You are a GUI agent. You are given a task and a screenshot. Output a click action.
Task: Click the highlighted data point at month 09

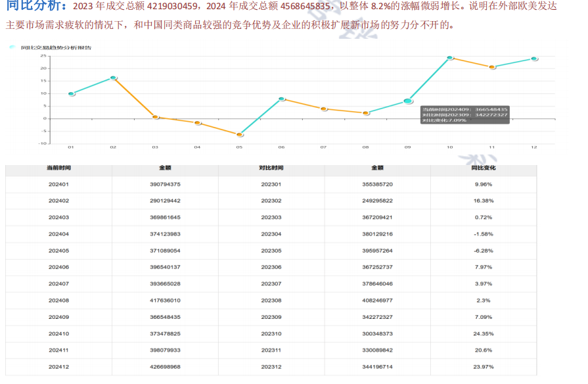(x=408, y=101)
